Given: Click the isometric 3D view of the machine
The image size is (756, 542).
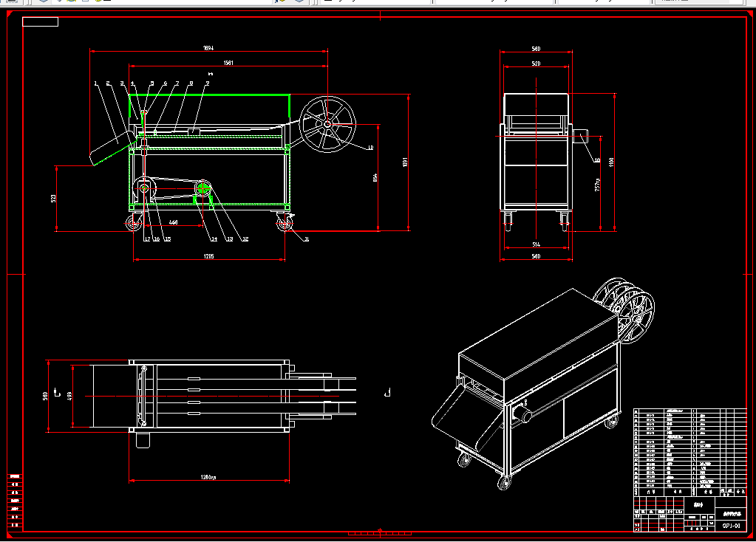Looking at the screenshot, I should point(543,383).
